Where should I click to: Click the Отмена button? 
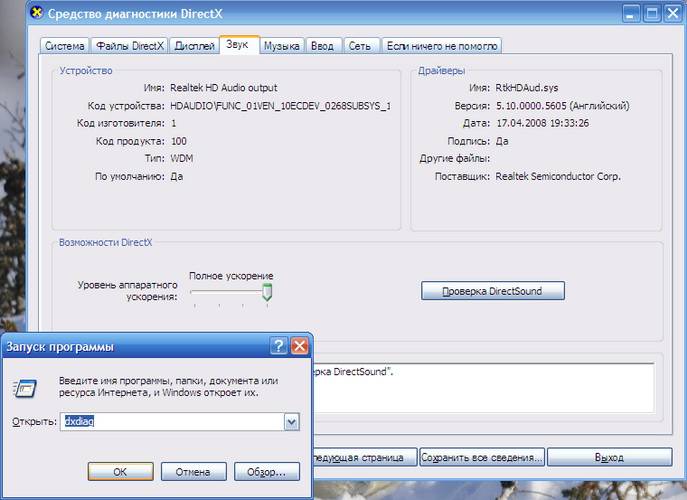tap(193, 472)
